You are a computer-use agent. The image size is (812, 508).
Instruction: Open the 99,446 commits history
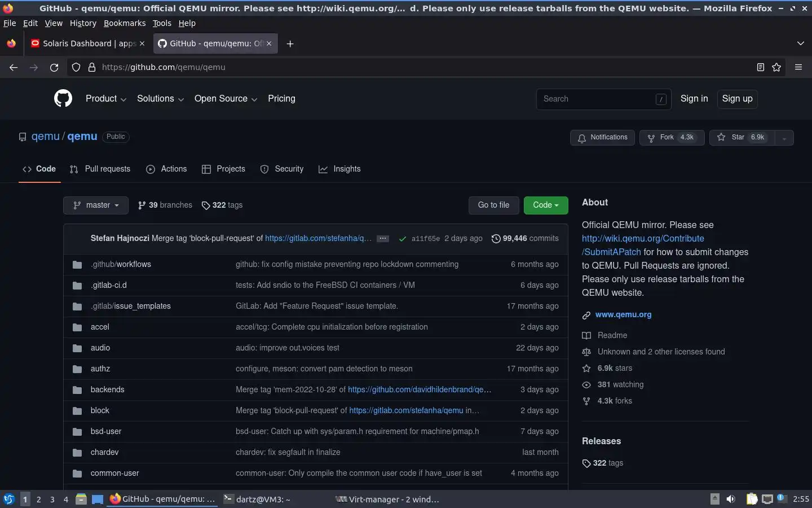(525, 238)
